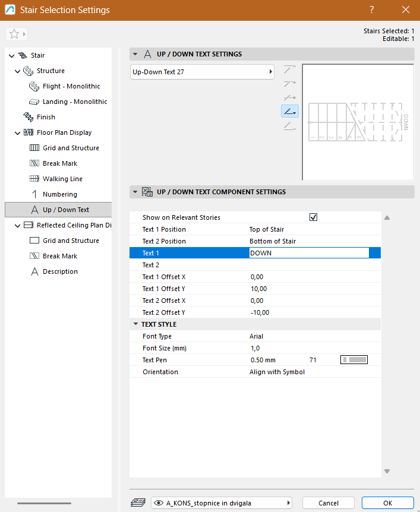Click the Stair tree icon
Screen dimensions: 420x512
click(x=23, y=55)
